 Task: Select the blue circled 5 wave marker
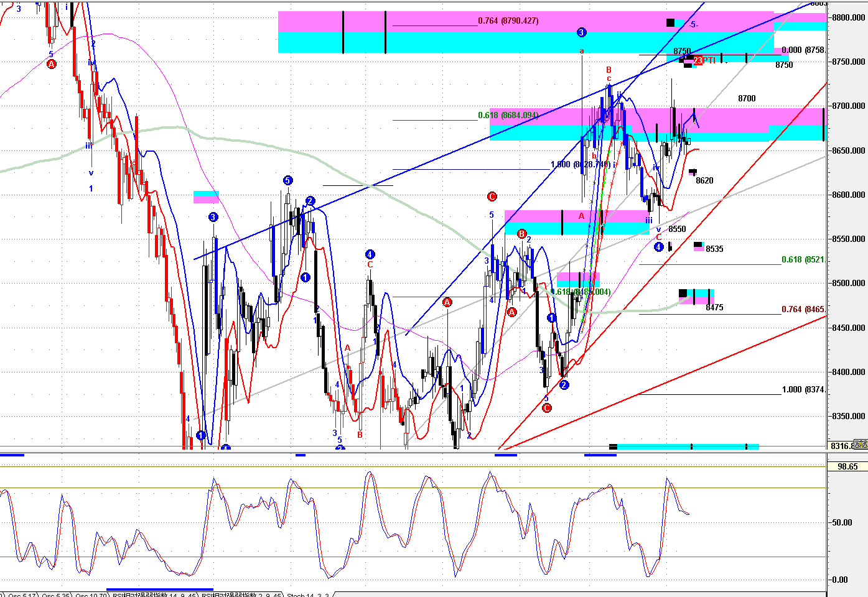coord(287,180)
